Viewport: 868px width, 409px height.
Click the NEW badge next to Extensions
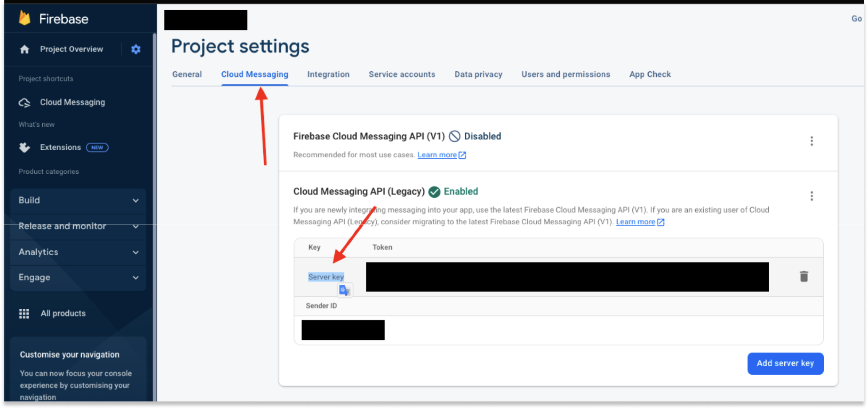click(x=97, y=148)
